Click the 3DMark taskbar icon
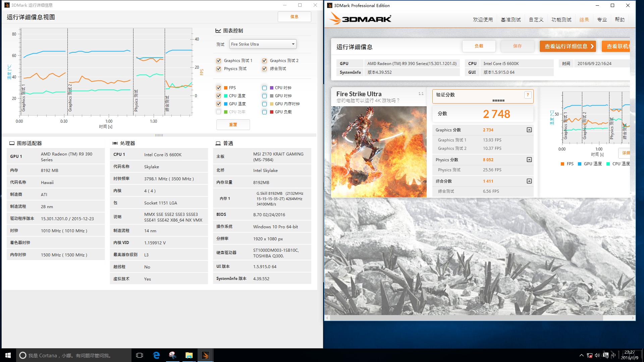 (x=206, y=355)
